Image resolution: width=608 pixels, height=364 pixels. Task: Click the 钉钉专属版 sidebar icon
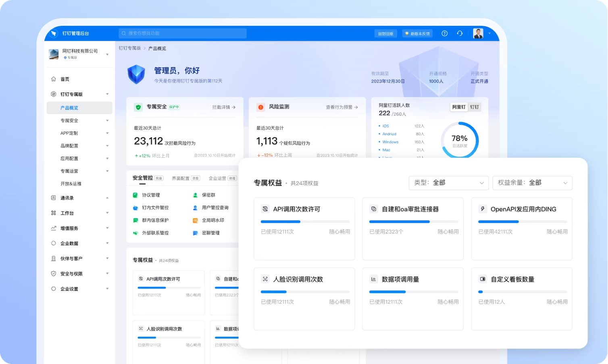54,94
